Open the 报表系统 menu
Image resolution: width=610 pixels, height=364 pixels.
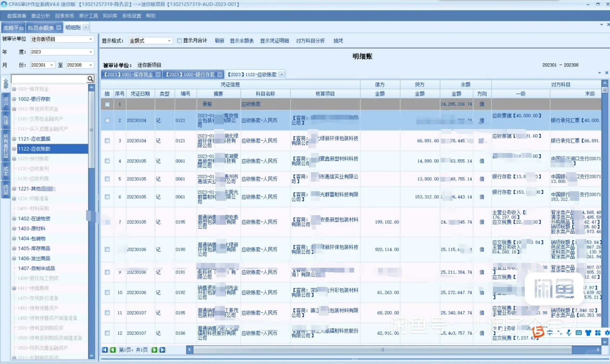click(x=64, y=16)
